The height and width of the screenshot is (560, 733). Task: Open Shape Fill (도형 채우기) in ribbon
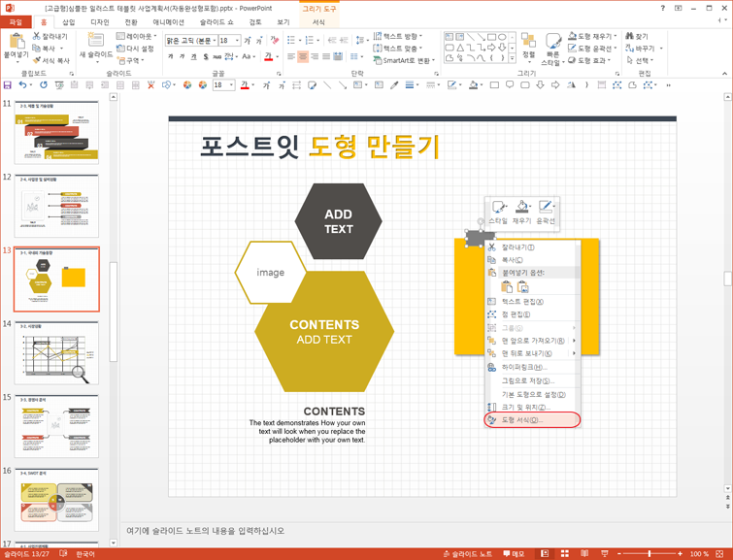592,36
